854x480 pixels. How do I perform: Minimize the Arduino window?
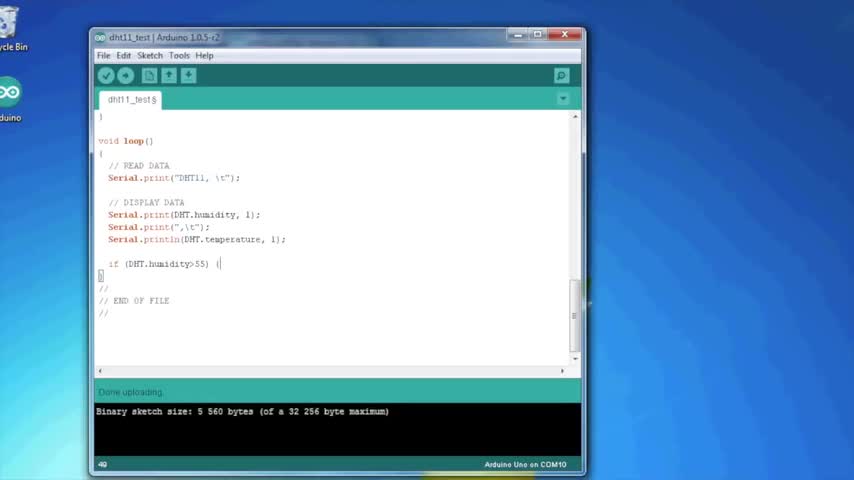tap(518, 35)
